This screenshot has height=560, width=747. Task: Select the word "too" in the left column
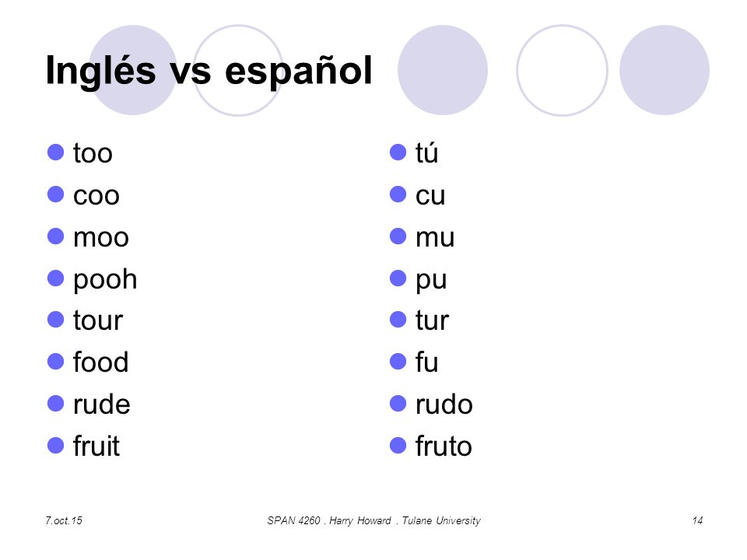tap(93, 153)
